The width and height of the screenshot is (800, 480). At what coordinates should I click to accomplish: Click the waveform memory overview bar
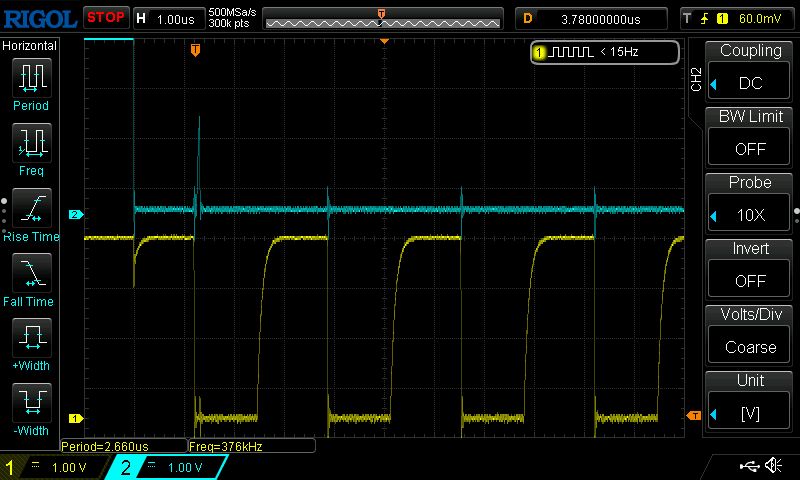[x=383, y=19]
